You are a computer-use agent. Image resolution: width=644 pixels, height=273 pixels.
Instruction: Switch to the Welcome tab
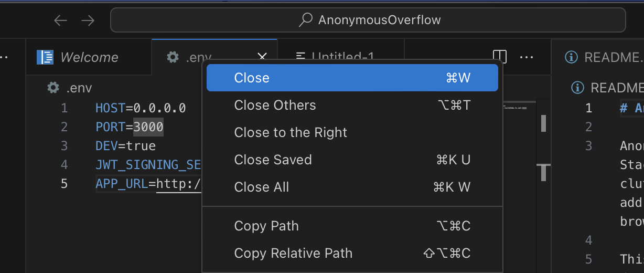click(78, 57)
